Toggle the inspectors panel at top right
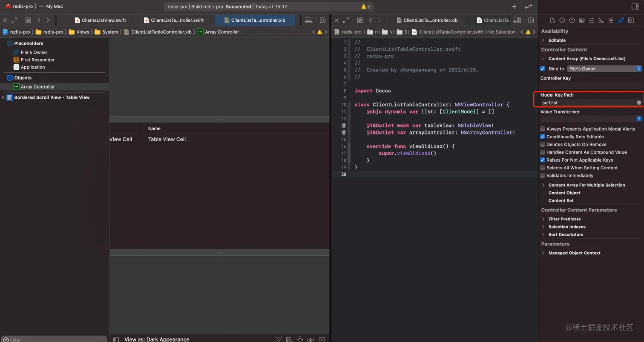 tap(635, 6)
